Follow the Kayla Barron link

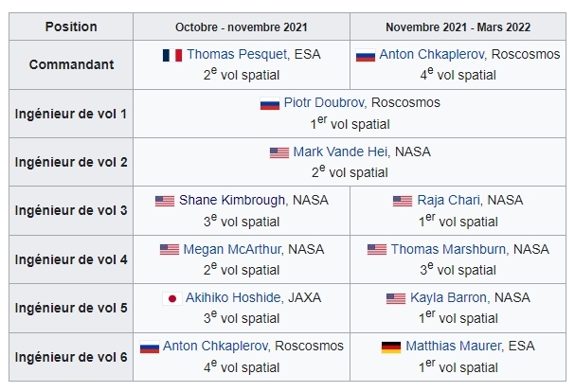coord(449,297)
